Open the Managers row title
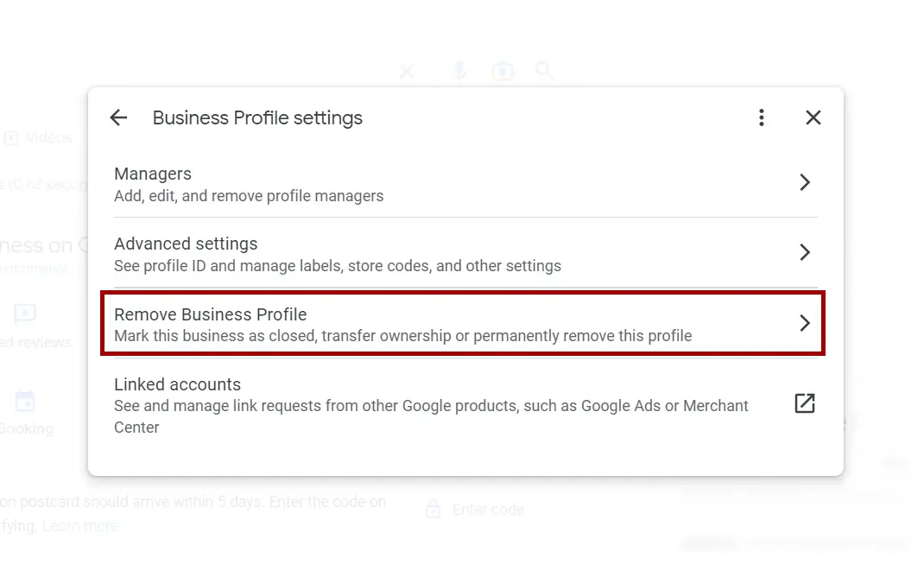This screenshot has height=564, width=924. pos(153,174)
